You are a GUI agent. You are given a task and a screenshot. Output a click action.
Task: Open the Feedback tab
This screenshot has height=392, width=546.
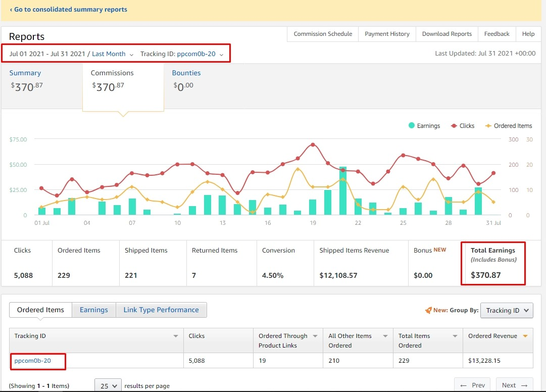pos(497,34)
